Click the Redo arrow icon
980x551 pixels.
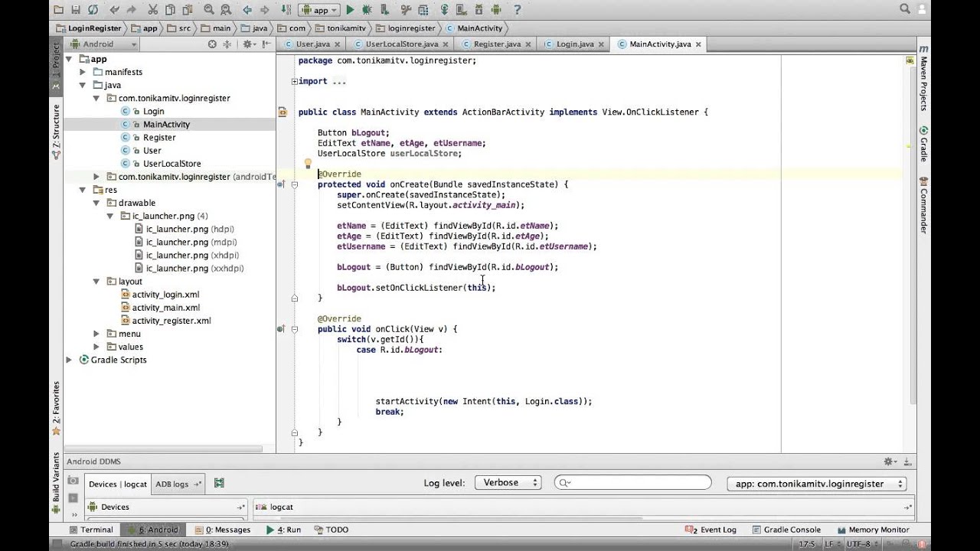pyautogui.click(x=131, y=10)
